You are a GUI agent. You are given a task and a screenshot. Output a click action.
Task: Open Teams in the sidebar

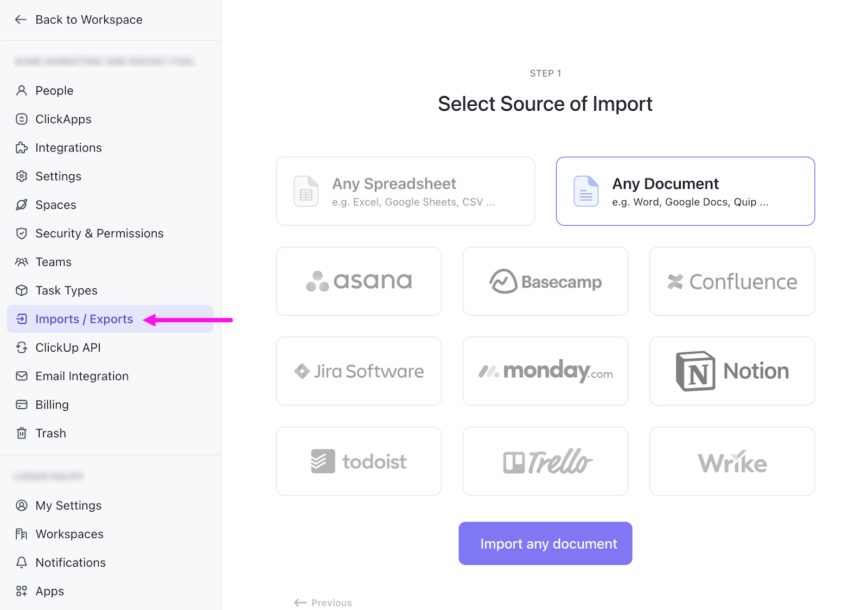pos(53,262)
